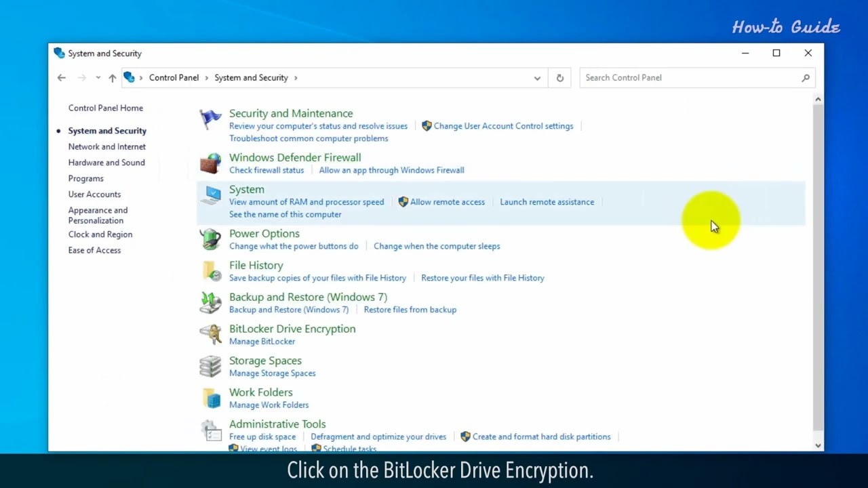The image size is (868, 488).
Task: Click the Backup and Restore icon
Action: click(210, 303)
